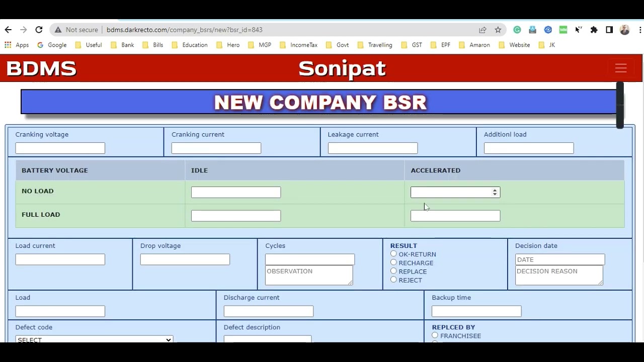Open the MGP bookmark folder

[x=260, y=45]
